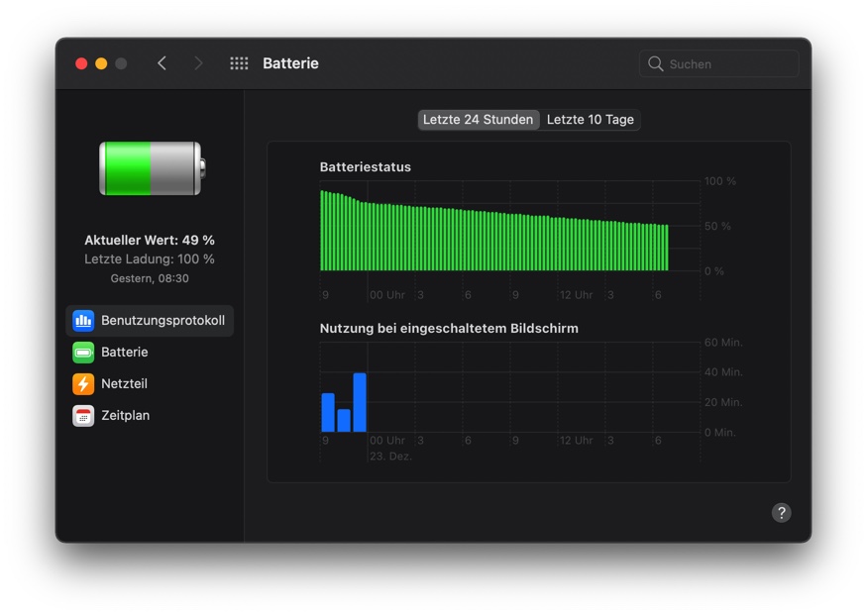Select the Netzteil label in the sidebar
The height and width of the screenshot is (616, 867).
click(x=125, y=383)
